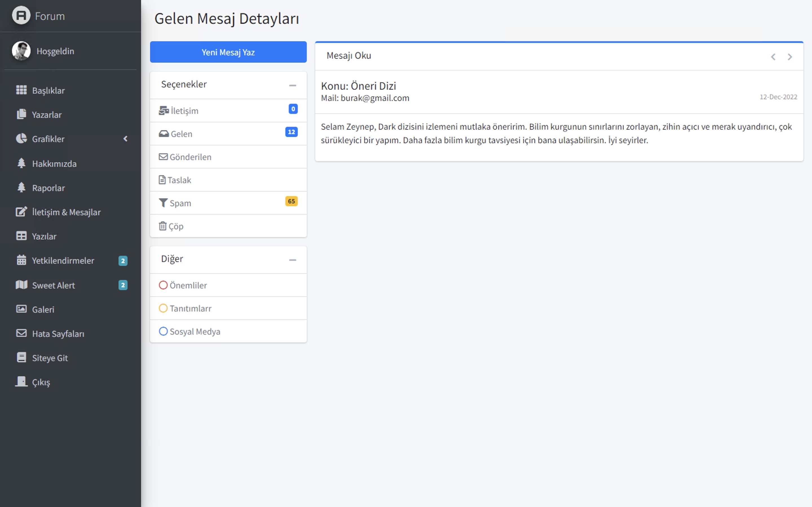Image resolution: width=812 pixels, height=507 pixels.
Task: Select the Önemliler radio button
Action: coord(164,285)
